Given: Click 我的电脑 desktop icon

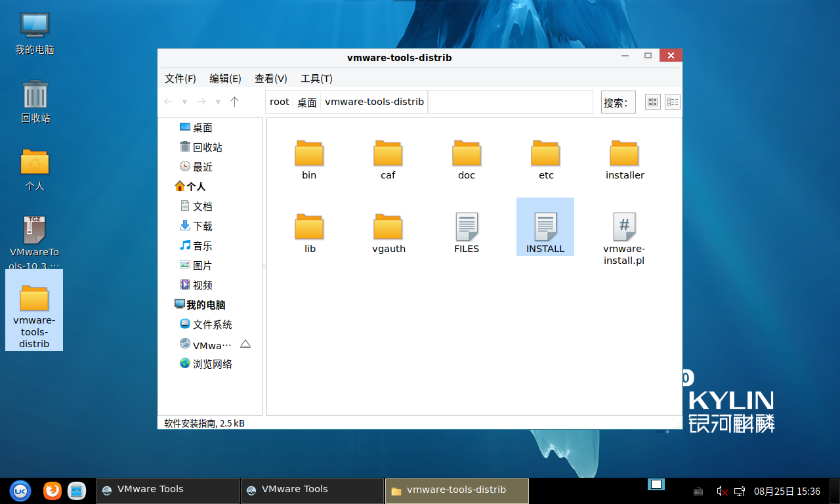Looking at the screenshot, I should pos(35,33).
